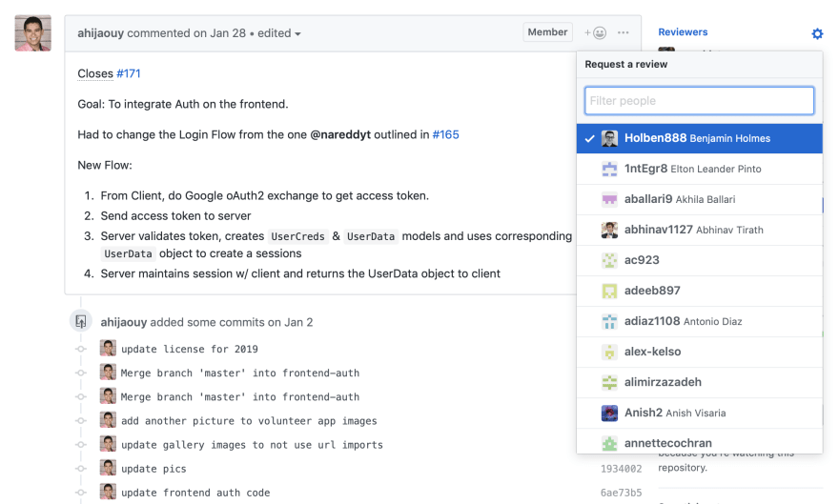Click Anish2's avatar image

point(609,413)
